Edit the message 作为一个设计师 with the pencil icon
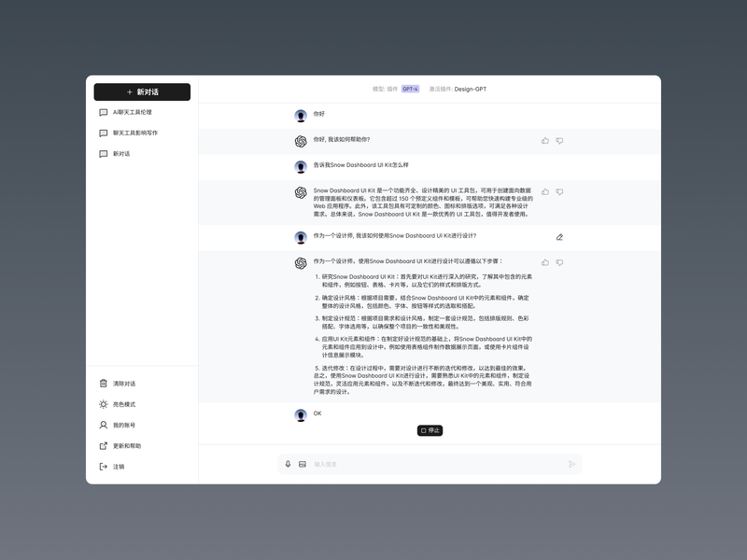 559,237
